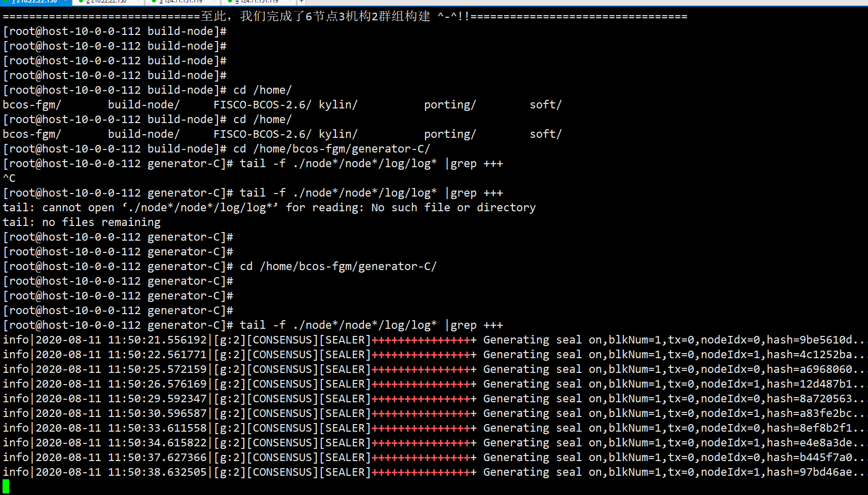Close the second session tab
This screenshot has height=495, width=868.
(138, 2)
